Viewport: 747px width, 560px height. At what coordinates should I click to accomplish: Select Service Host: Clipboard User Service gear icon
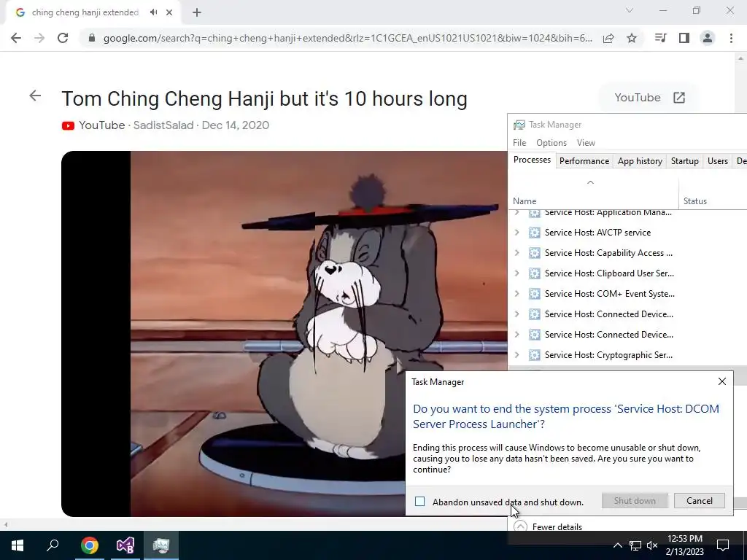(x=535, y=273)
